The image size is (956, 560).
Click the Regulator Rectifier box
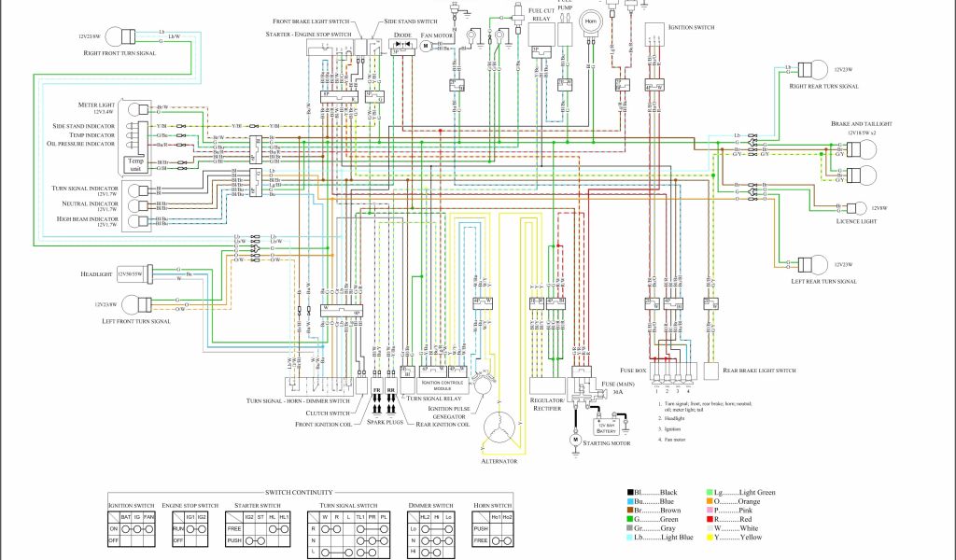[x=546, y=385]
